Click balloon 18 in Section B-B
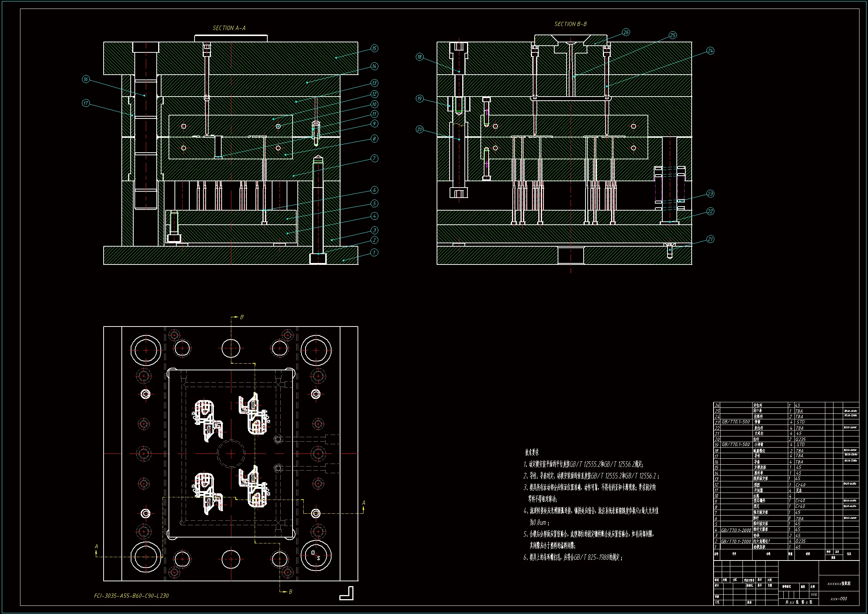This screenshot has height=614, width=868. (420, 57)
